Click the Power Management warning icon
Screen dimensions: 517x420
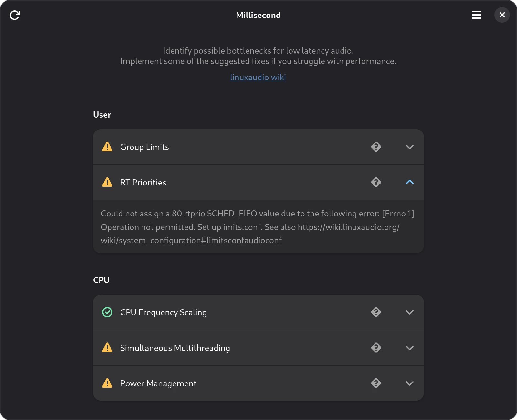click(x=107, y=383)
